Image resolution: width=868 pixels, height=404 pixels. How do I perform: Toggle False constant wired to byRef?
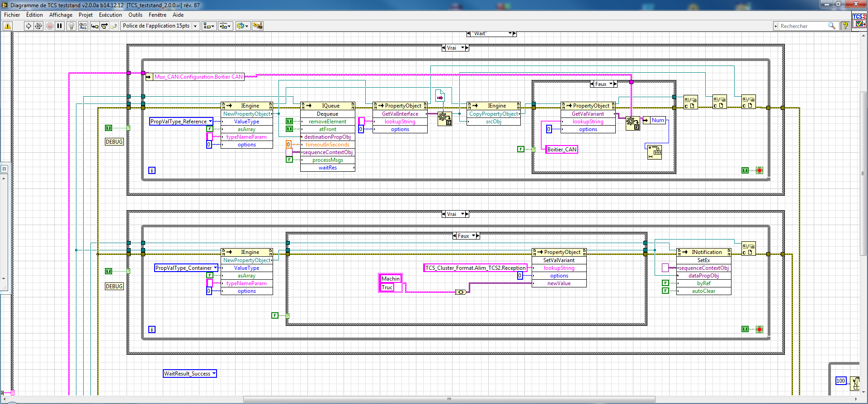click(665, 283)
